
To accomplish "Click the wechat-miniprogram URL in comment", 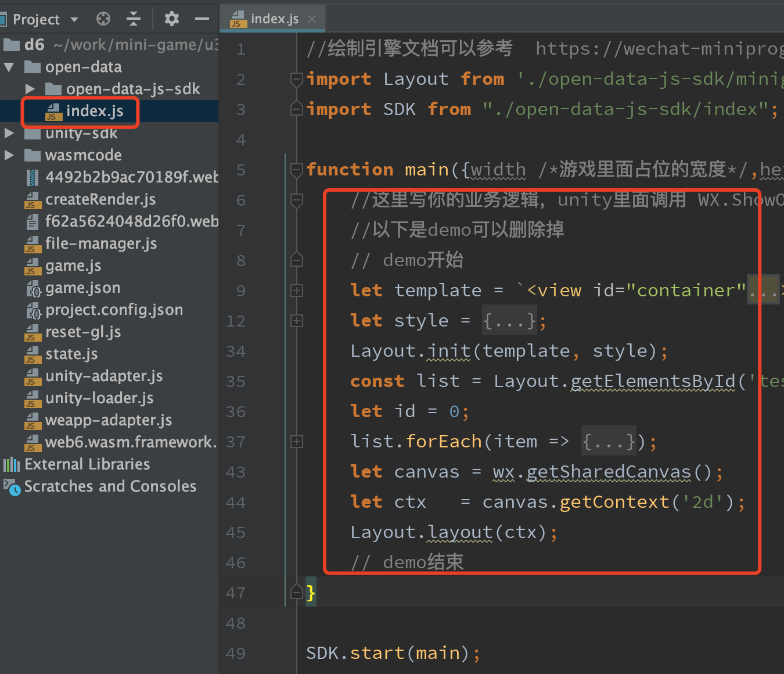I will point(659,49).
